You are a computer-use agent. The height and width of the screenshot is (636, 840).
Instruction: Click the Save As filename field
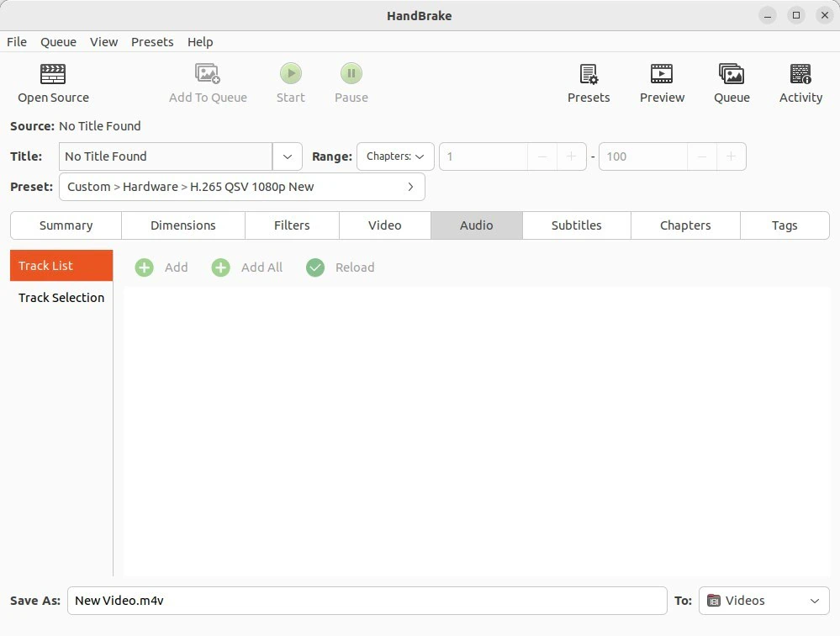(367, 601)
